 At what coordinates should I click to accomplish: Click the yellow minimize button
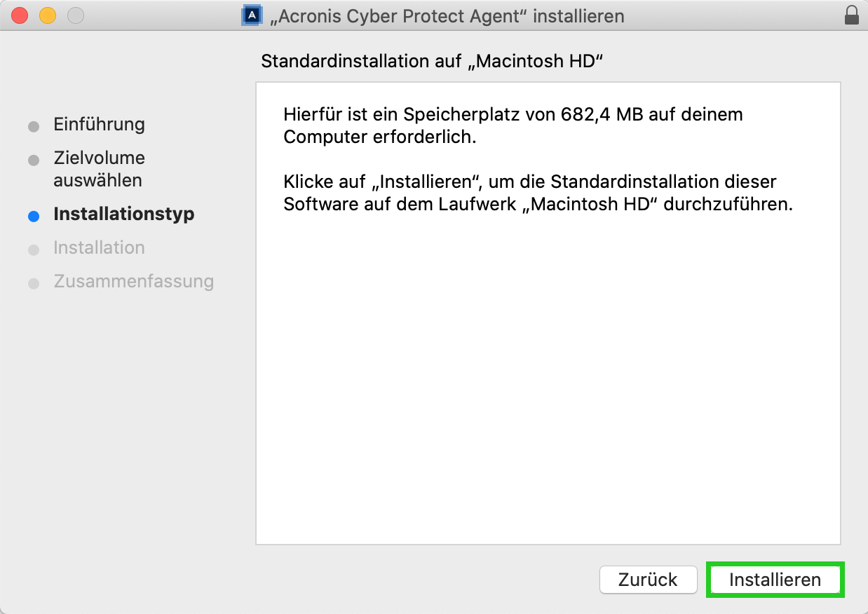click(45, 13)
